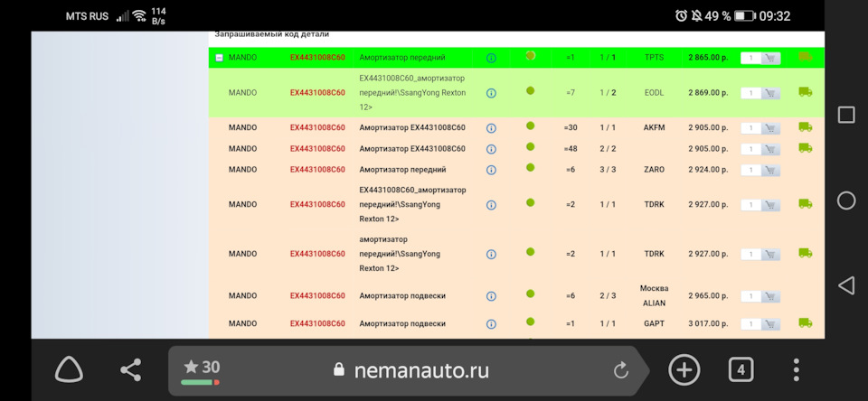This screenshot has height=401, width=868.
Task: Reload the nemanauto.ru page
Action: [x=620, y=369]
